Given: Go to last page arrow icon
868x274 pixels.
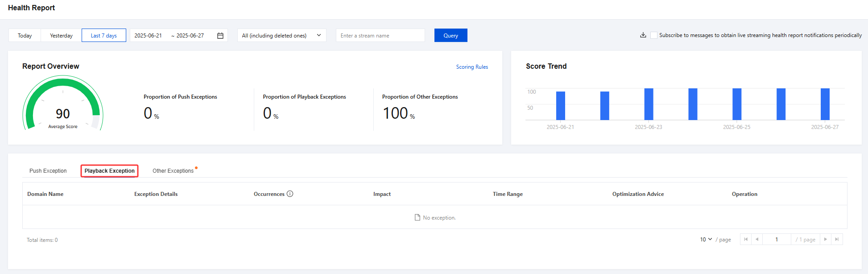Looking at the screenshot, I should pyautogui.click(x=837, y=240).
